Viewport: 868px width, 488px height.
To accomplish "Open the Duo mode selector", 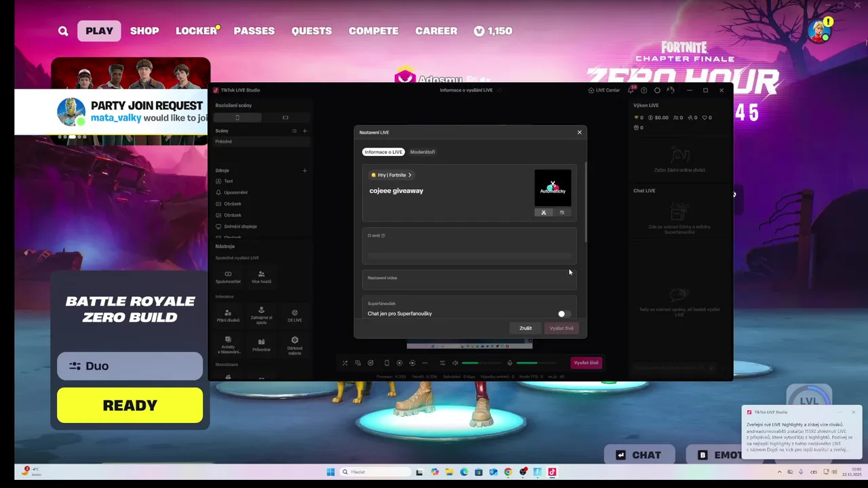I will [x=130, y=366].
